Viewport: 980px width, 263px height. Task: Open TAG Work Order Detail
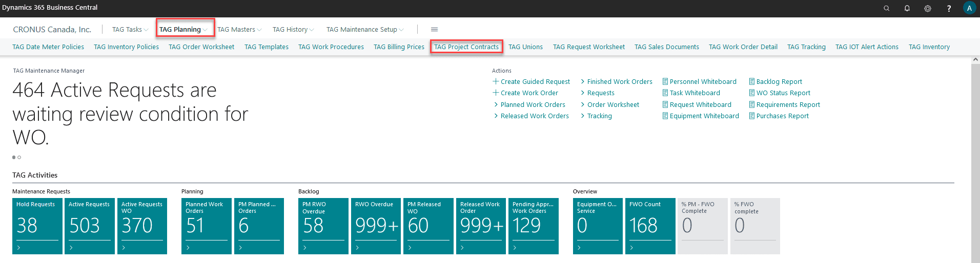[743, 47]
